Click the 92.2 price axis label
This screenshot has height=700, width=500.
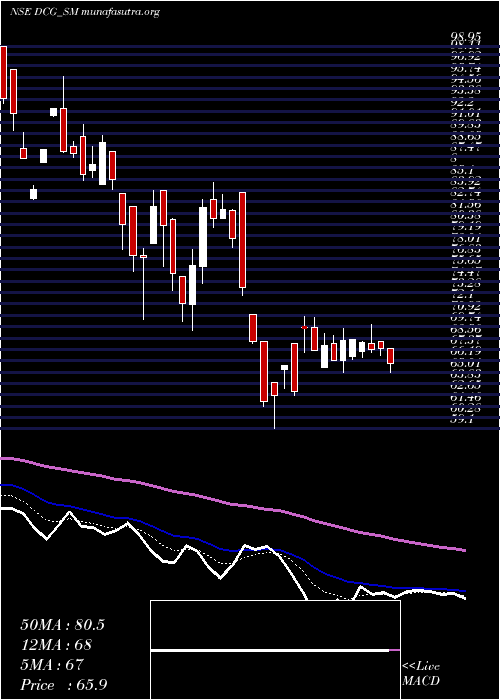[x=462, y=102]
